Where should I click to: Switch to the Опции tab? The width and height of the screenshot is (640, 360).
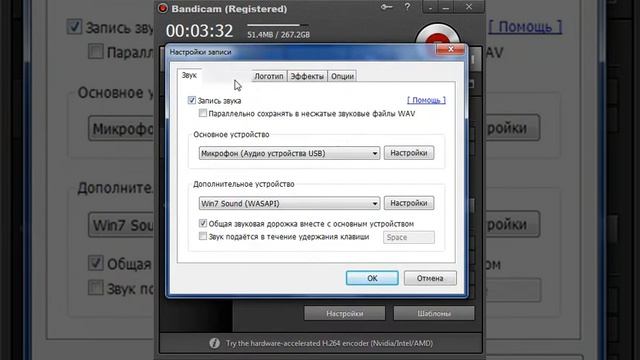[342, 76]
